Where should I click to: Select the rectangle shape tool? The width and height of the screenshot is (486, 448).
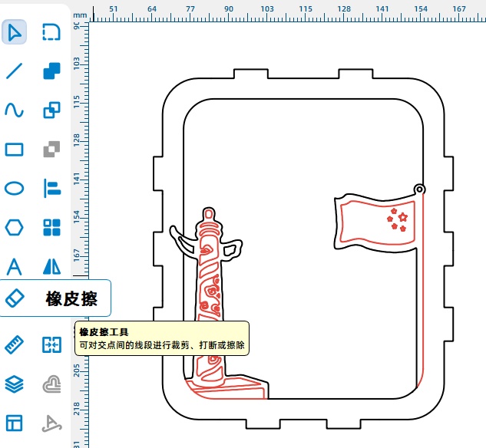tap(15, 150)
